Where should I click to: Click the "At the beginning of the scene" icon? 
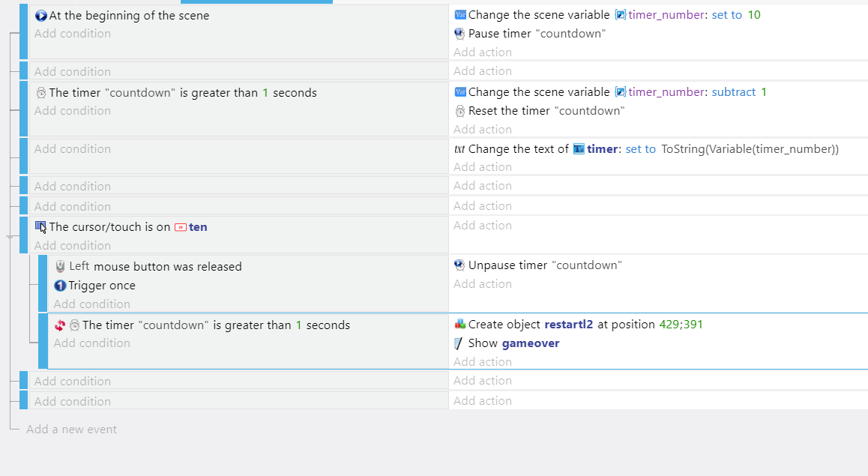pyautogui.click(x=40, y=15)
